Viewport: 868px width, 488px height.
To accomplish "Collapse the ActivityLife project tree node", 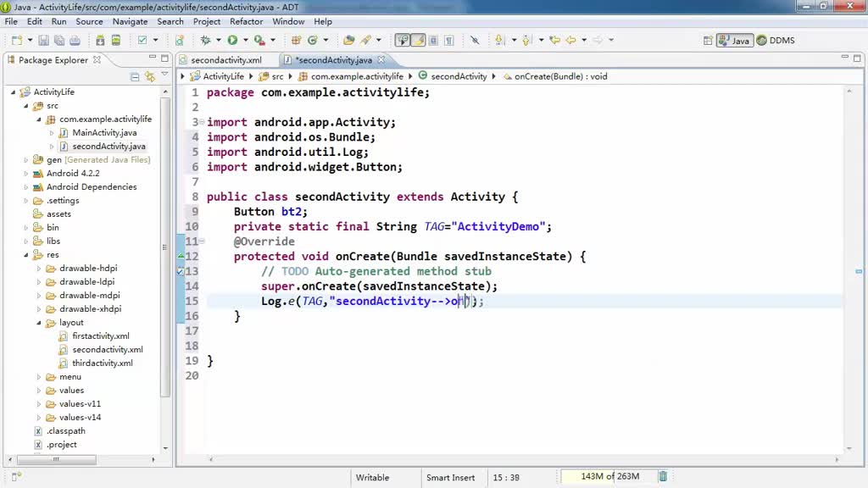I will pos(14,92).
